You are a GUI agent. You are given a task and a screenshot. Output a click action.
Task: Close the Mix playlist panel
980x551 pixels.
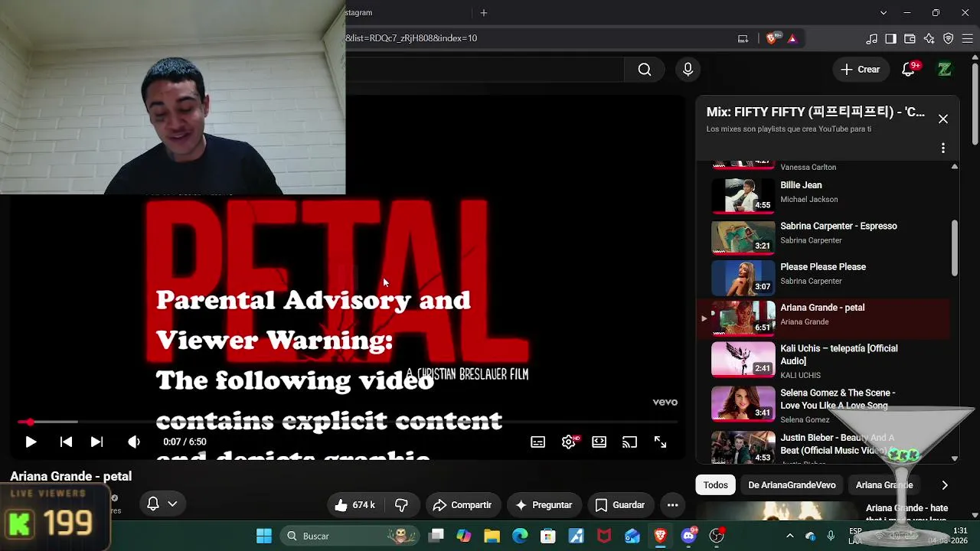pos(943,119)
